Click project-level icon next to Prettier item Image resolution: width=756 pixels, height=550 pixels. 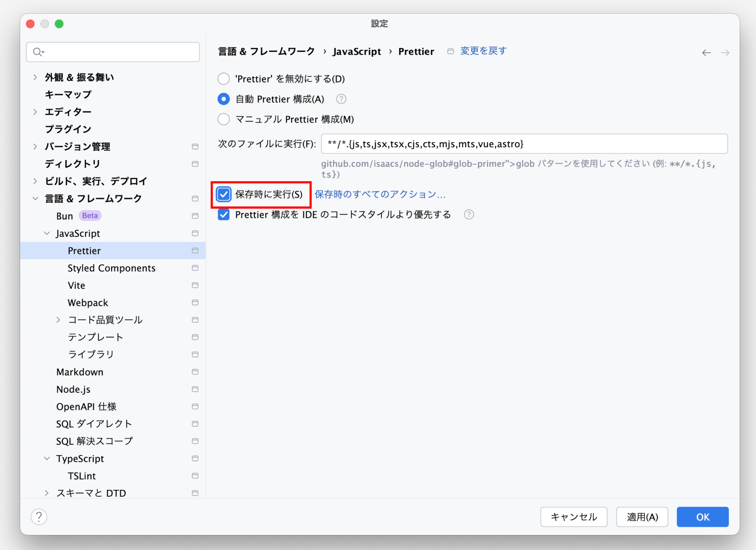(x=195, y=251)
